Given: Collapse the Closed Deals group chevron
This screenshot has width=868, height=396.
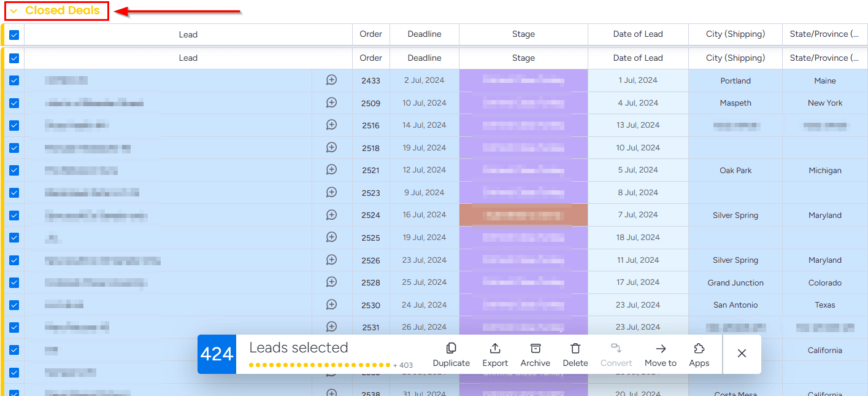Looking at the screenshot, I should (13, 11).
